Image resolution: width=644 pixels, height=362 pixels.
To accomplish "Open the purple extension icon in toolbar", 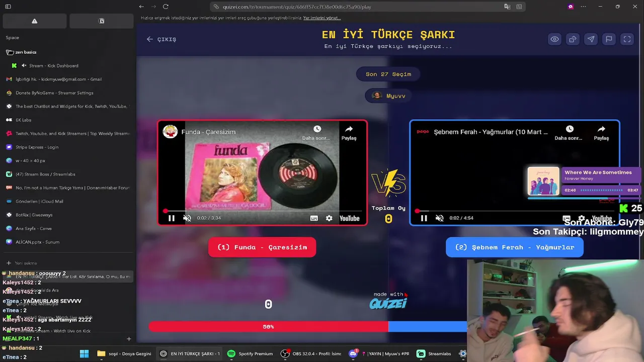I will click(571, 7).
